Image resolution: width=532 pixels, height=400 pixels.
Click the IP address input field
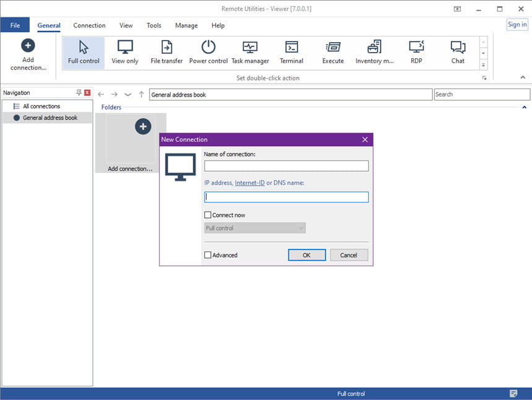(x=286, y=197)
